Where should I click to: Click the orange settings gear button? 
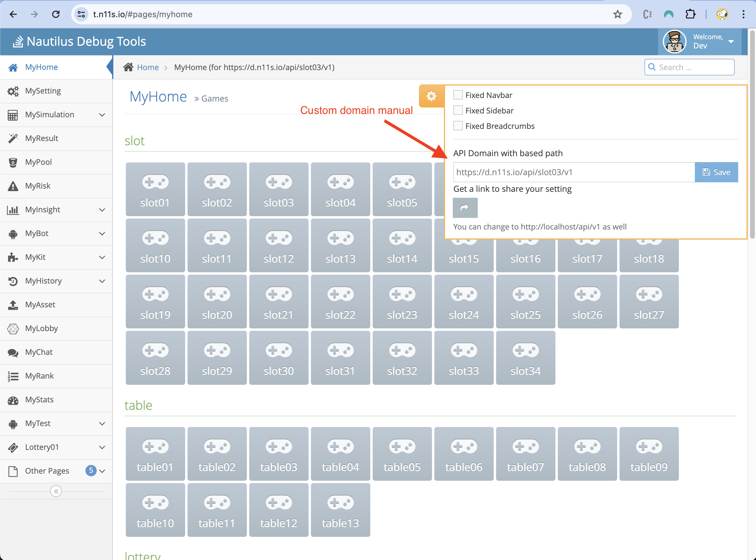point(431,96)
